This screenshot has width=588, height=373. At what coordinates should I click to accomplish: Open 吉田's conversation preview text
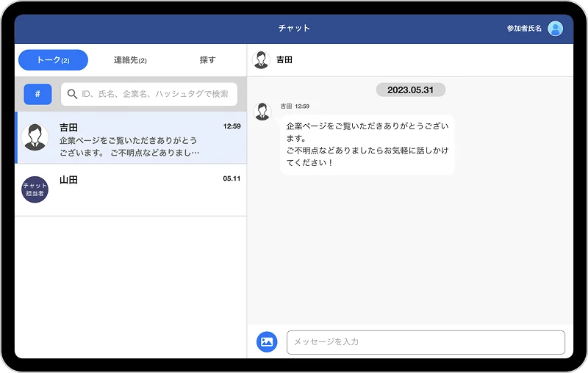pyautogui.click(x=129, y=146)
